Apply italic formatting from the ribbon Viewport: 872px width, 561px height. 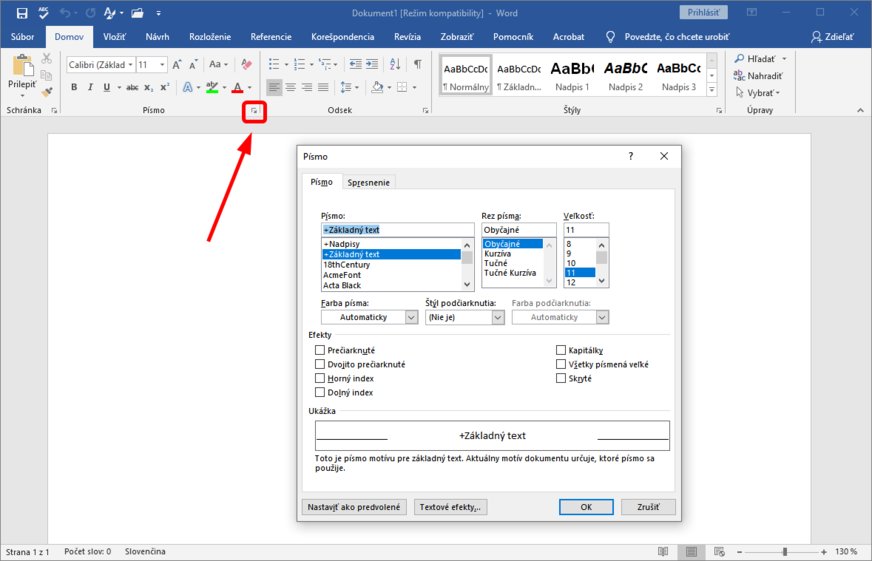point(90,88)
